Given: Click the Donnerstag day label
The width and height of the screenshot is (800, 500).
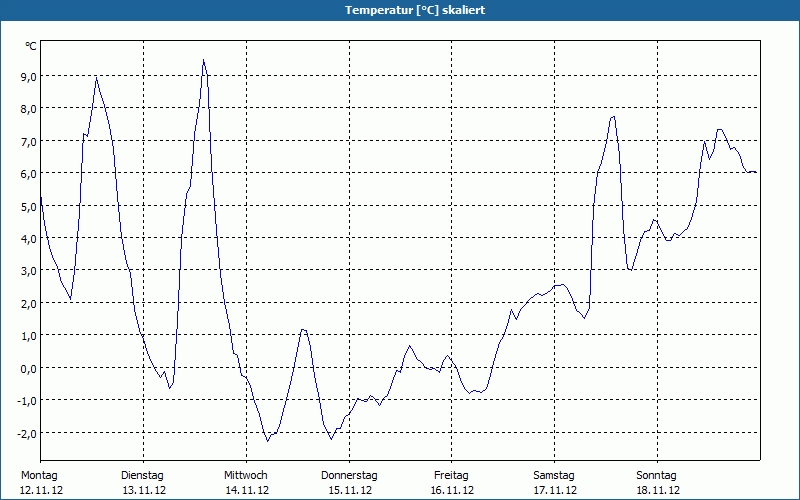Looking at the screenshot, I should coord(349,476).
